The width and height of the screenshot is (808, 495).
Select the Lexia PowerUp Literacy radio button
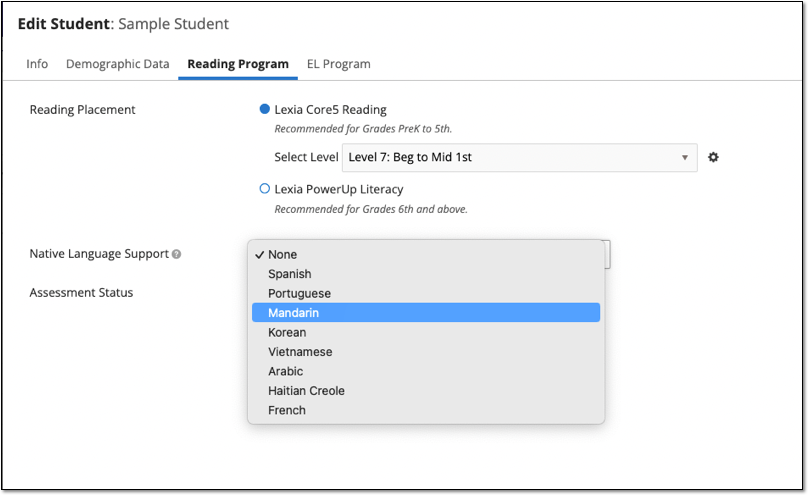click(265, 188)
